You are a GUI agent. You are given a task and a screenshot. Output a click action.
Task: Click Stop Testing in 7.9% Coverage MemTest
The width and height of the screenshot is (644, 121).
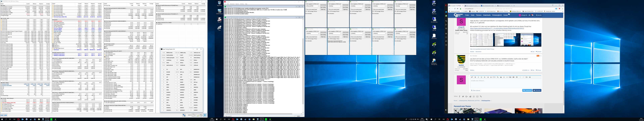click(x=323, y=7)
